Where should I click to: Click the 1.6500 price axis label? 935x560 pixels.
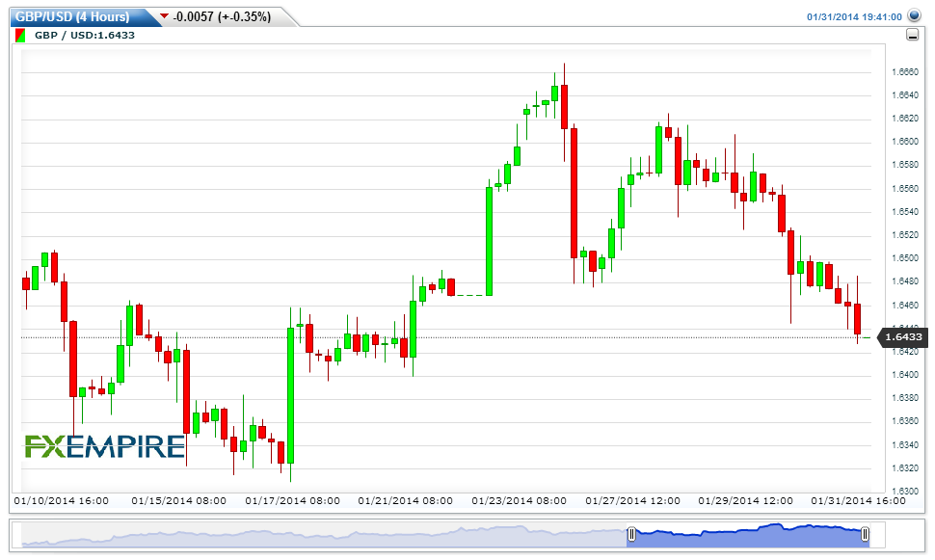point(904,258)
